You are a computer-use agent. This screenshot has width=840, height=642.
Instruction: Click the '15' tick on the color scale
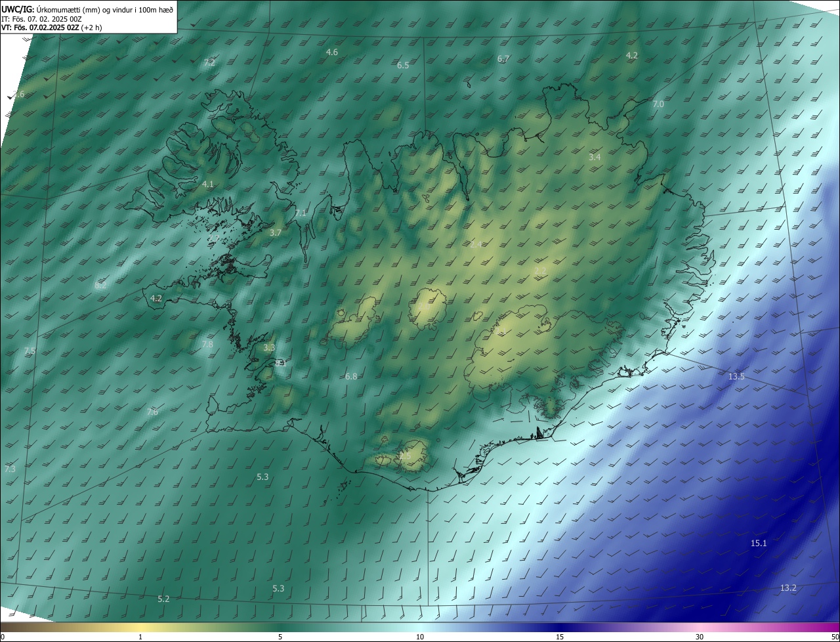560,637
